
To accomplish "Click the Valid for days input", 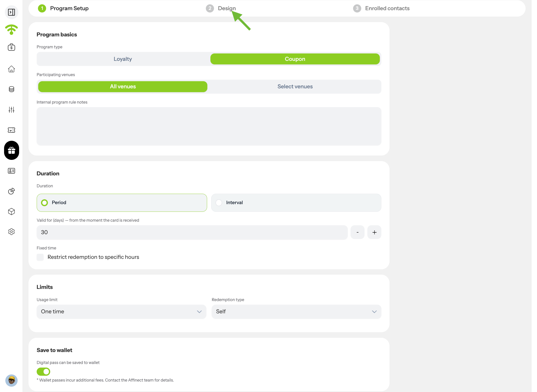I will coord(192,232).
